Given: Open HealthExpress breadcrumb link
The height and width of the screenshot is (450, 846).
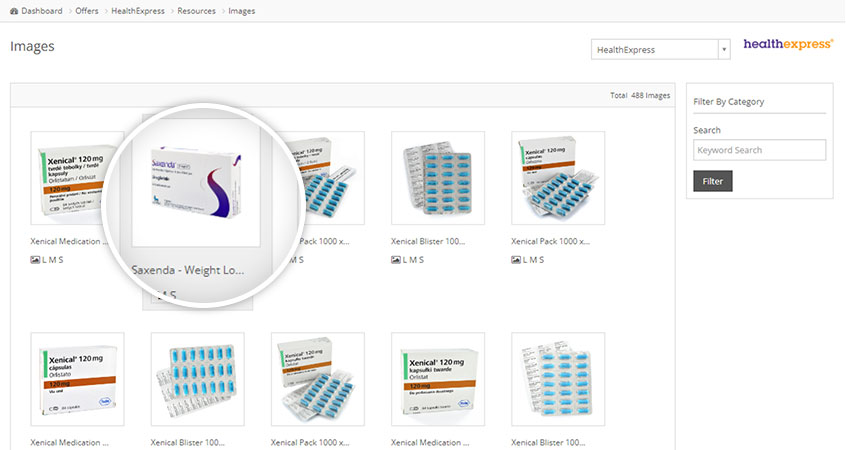Looking at the screenshot, I should click(138, 11).
